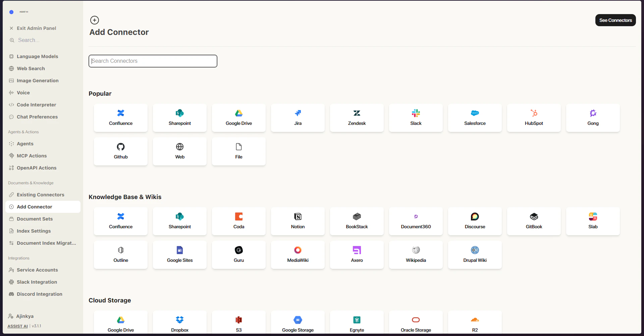Open OpenAPI Actions page

tap(43, 168)
